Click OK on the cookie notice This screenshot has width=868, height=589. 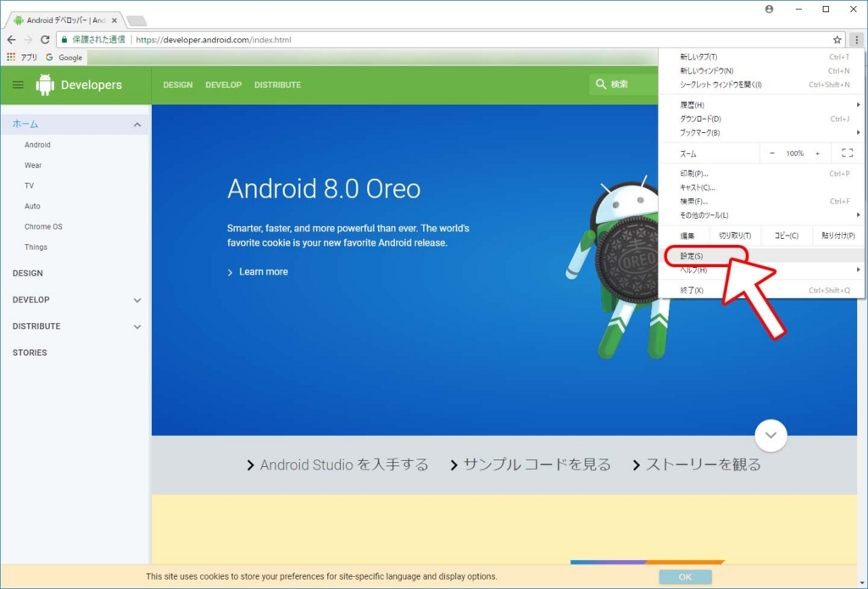pyautogui.click(x=685, y=577)
